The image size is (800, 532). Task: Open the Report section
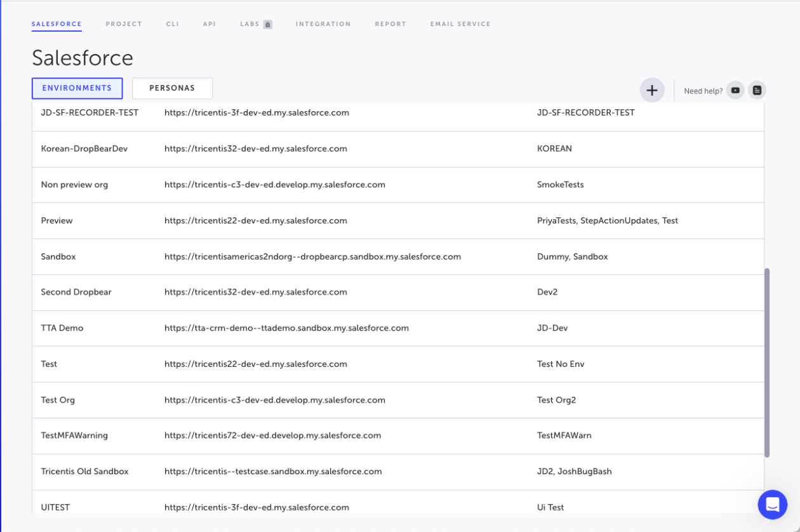[x=390, y=24]
